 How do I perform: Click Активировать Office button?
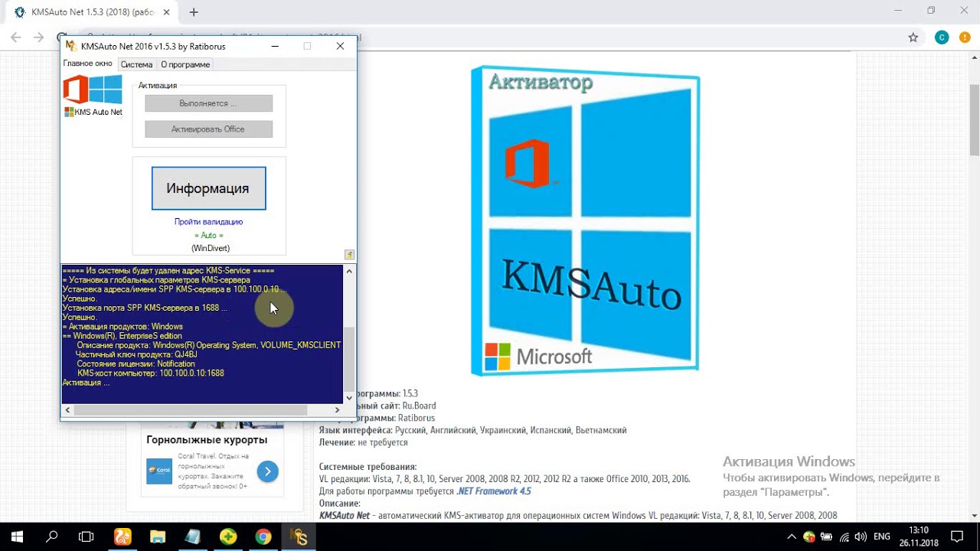(208, 129)
